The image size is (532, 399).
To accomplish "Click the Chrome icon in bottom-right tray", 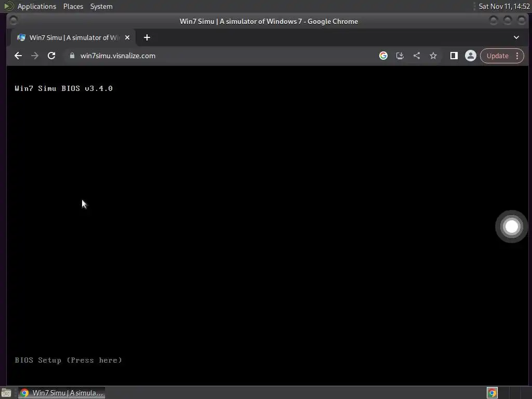I will coord(492,393).
